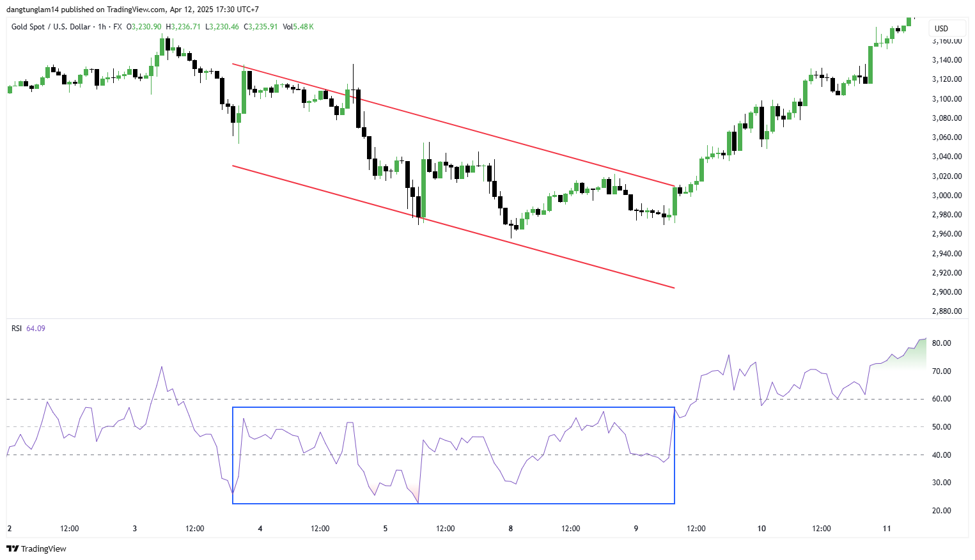The image size is (975, 560).
Task: Click the RSI 80.00 scale label
Action: coord(942,343)
